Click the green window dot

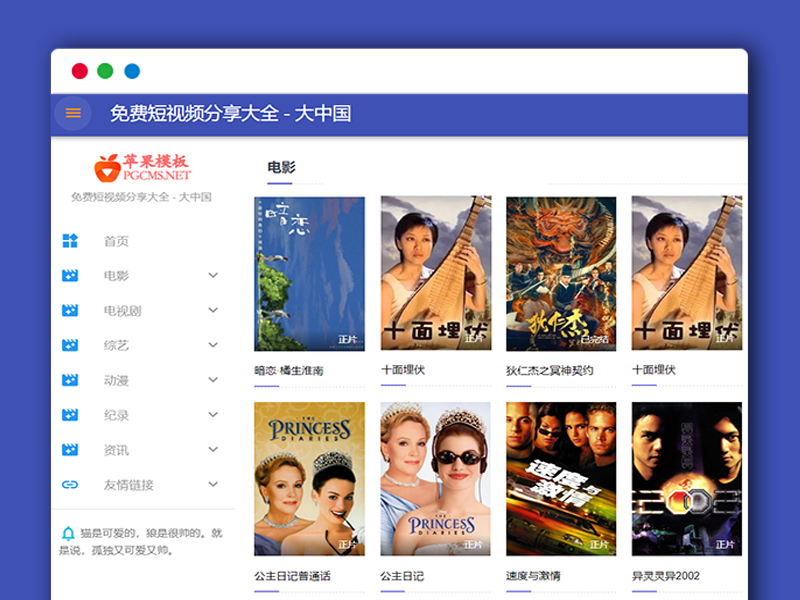106,71
